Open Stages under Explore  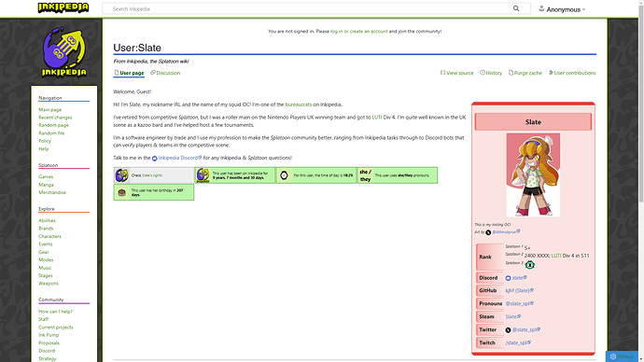point(46,276)
